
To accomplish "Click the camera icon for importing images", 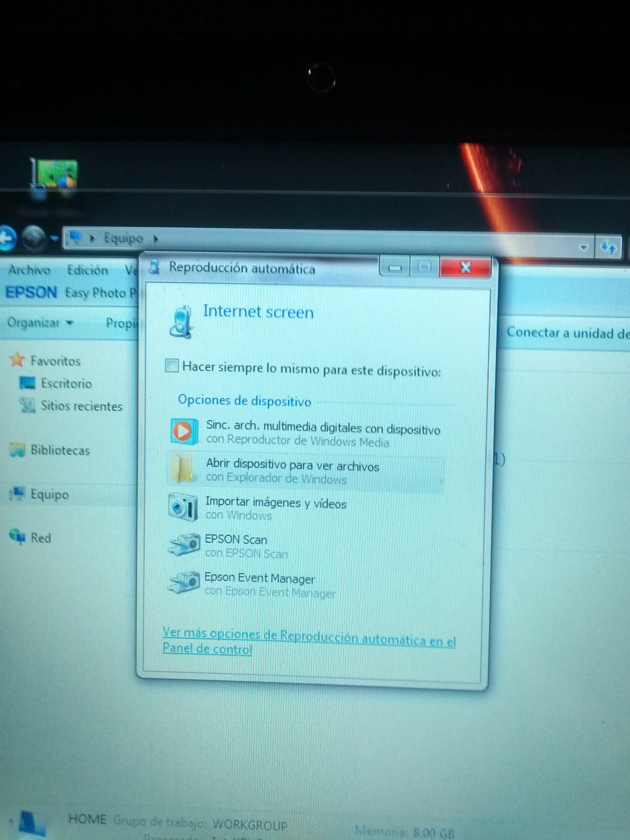I will [183, 507].
